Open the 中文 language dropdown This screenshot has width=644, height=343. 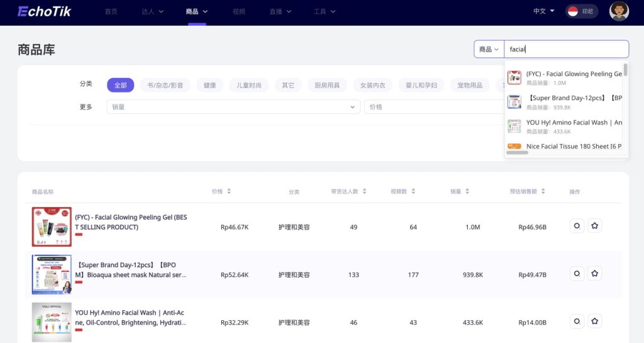543,11
